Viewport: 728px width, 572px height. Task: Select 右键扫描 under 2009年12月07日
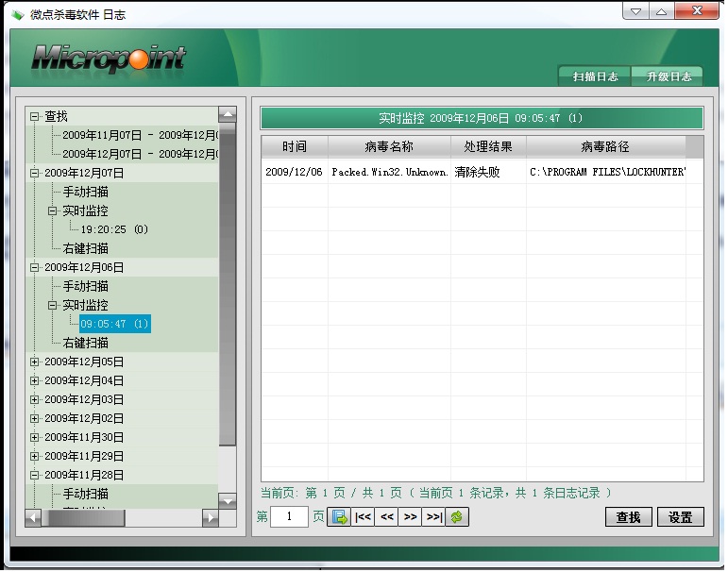point(85,248)
